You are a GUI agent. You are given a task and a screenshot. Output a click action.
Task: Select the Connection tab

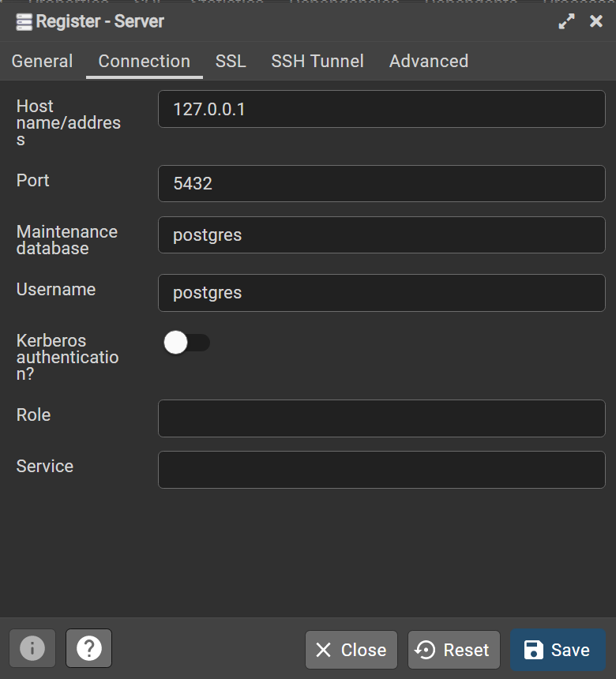click(x=144, y=62)
